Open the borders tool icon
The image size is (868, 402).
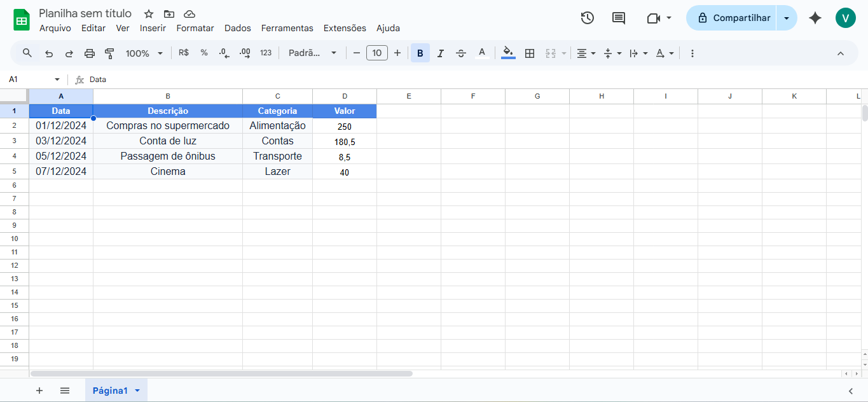(530, 53)
